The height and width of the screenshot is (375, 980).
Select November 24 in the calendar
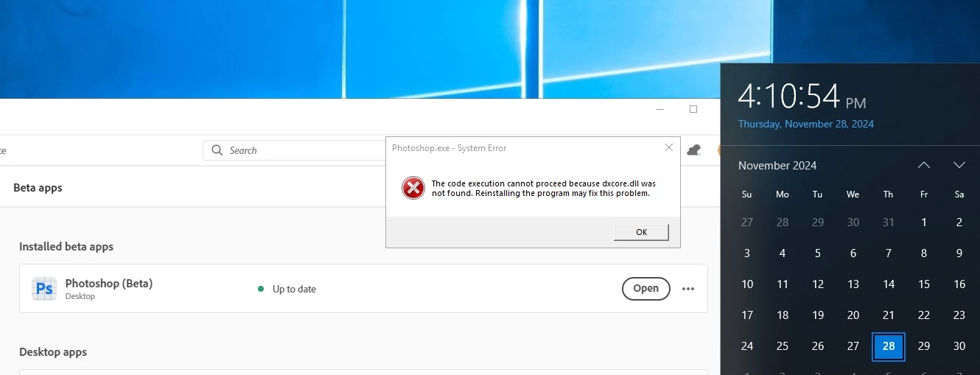[747, 346]
